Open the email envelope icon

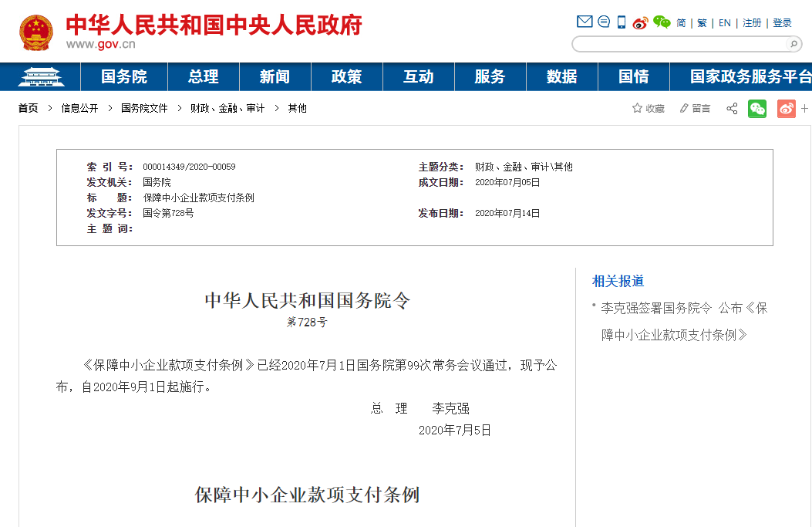point(585,22)
